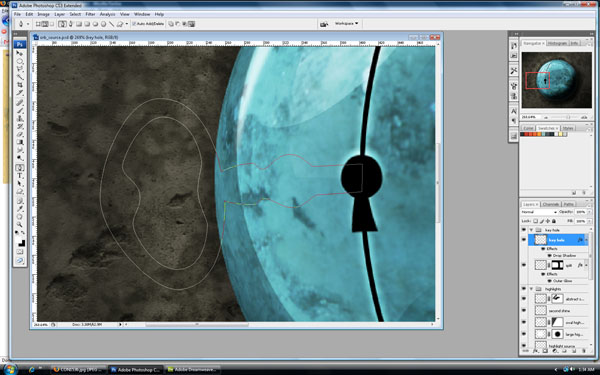
Task: Click the Navigator zoom slider
Action: pos(568,117)
